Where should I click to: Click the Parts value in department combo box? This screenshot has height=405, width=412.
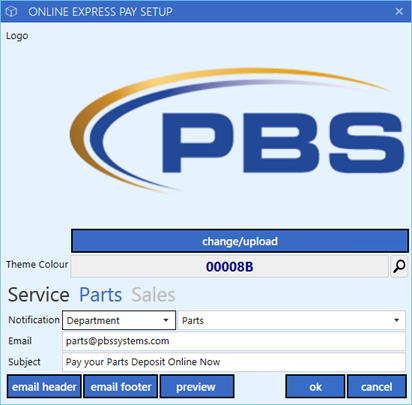coord(193,321)
